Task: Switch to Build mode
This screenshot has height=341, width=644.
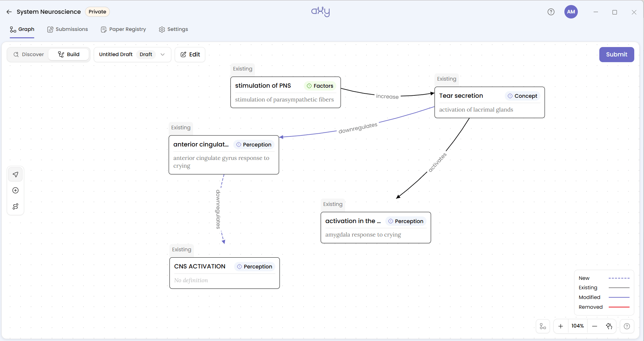Action: click(69, 54)
